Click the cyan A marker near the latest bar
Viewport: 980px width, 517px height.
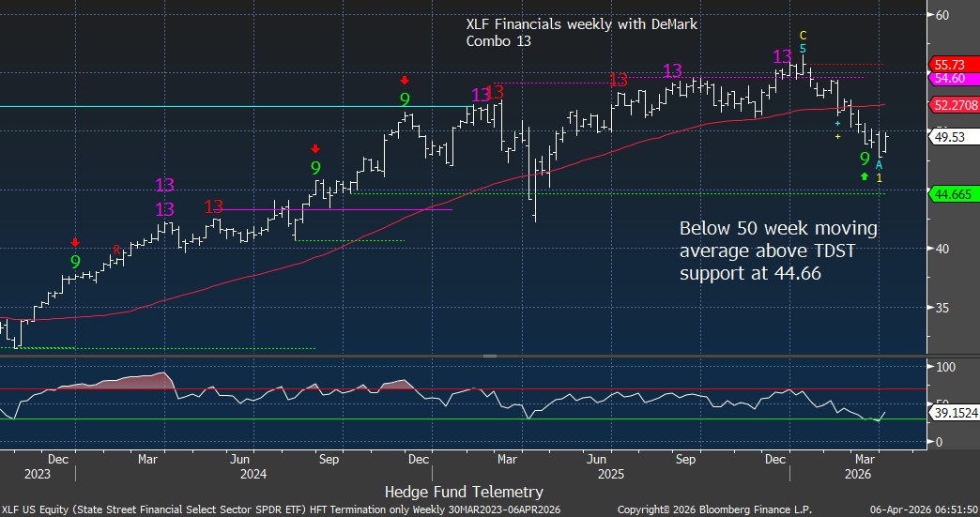pyautogui.click(x=879, y=164)
